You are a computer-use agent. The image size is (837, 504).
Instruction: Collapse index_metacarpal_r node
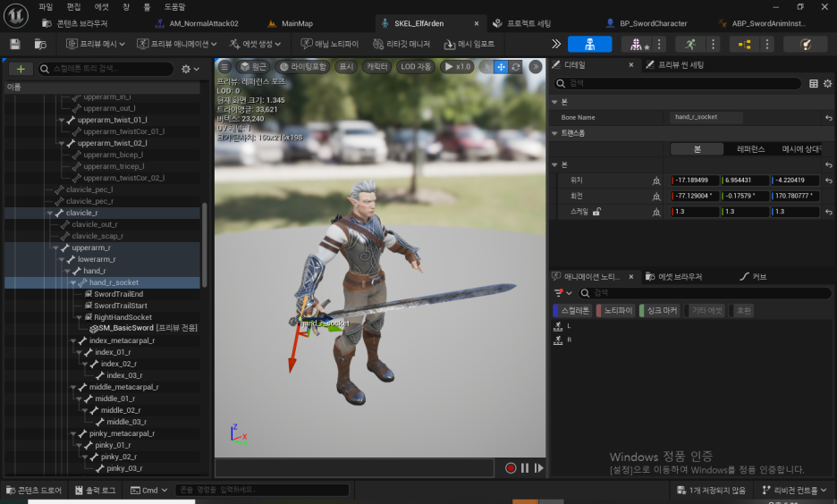click(x=73, y=340)
